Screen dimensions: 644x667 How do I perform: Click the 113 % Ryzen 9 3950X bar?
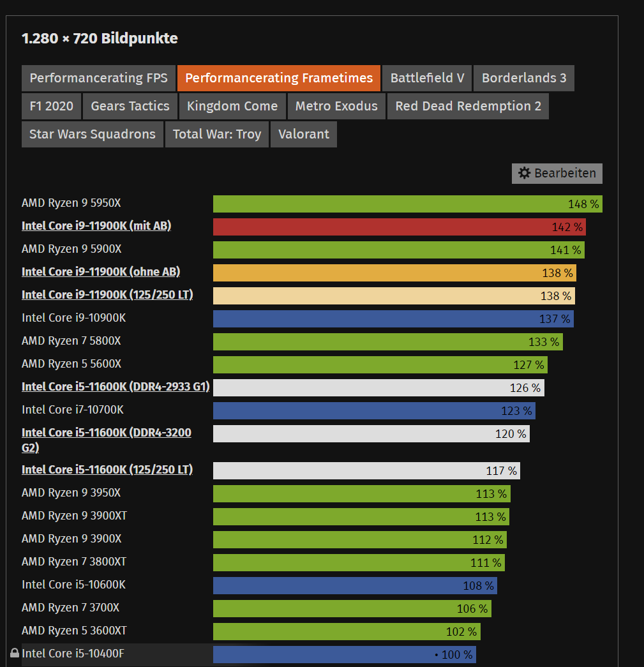tap(361, 493)
